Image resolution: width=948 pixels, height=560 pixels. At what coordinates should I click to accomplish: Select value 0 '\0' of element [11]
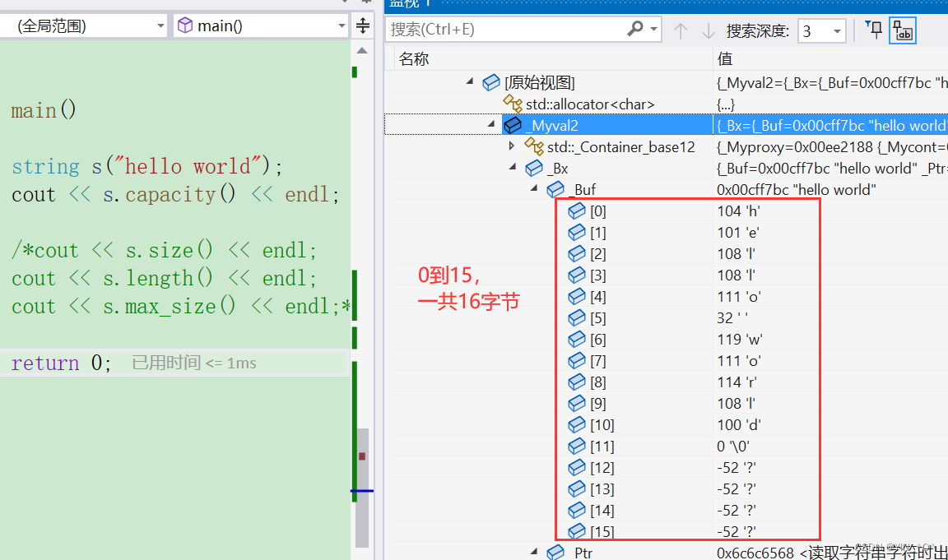(x=732, y=447)
